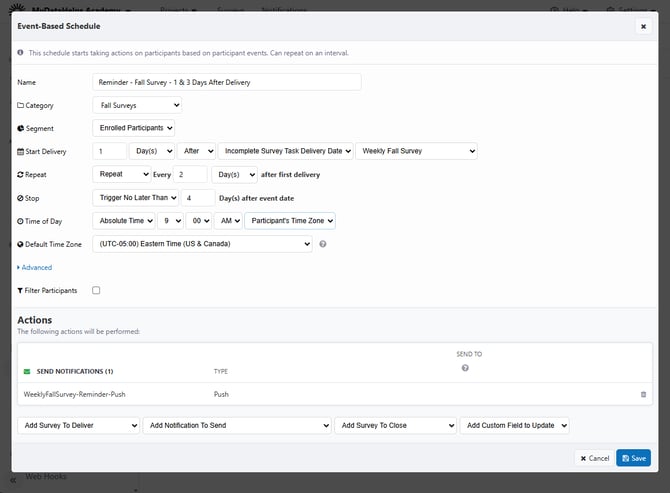
Task: Open the Category dropdown showing Fall Surveys
Action: (x=136, y=104)
